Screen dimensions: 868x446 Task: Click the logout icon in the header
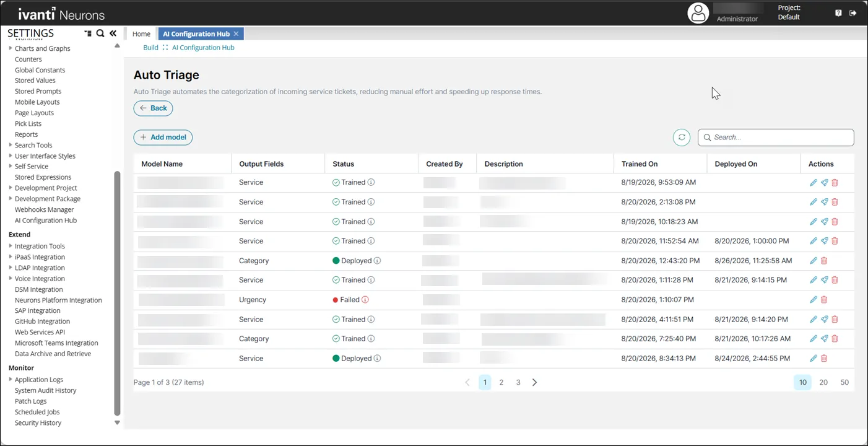click(853, 13)
